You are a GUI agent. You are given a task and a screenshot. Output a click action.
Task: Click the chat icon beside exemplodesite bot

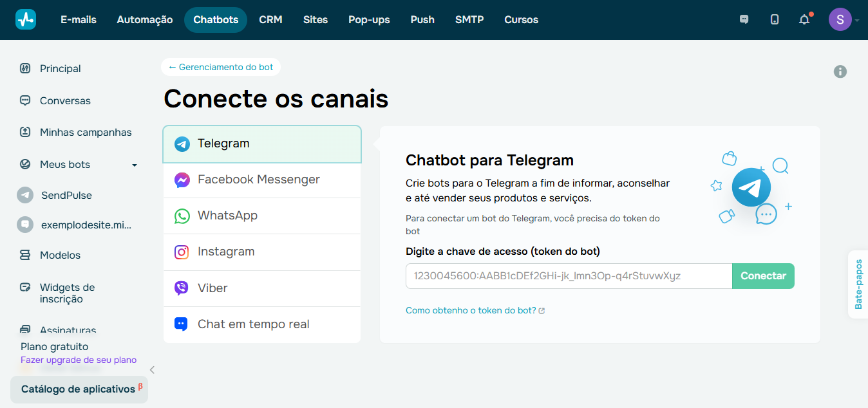click(25, 225)
